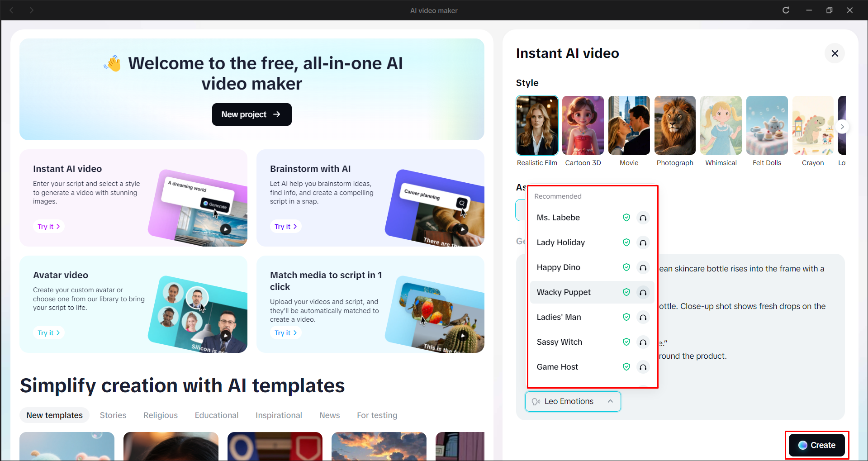
Task: Play the Brainstorm with AI preview clip
Action: (462, 229)
